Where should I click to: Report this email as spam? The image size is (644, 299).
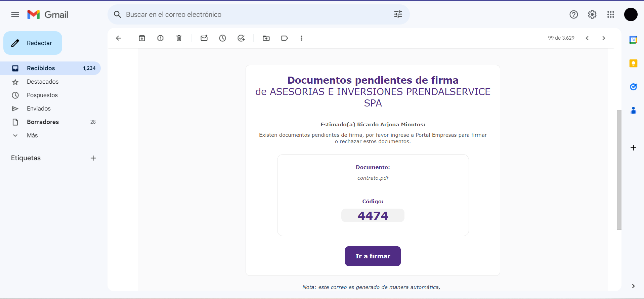160,38
